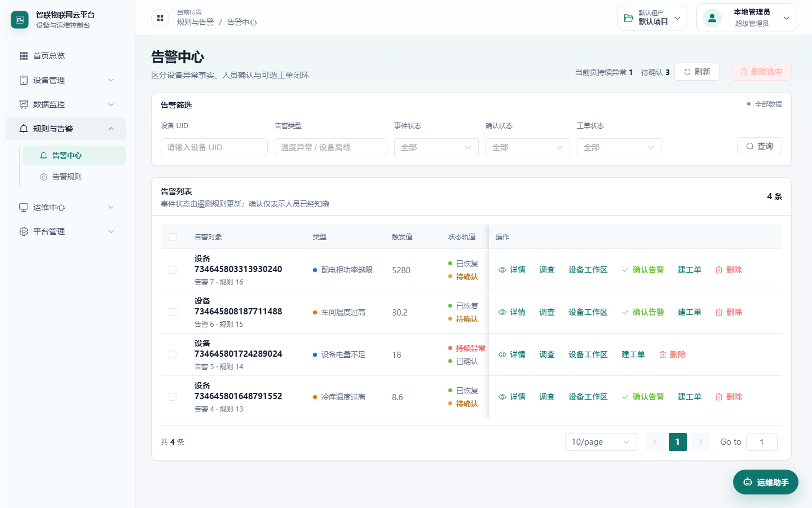Click the search icon in 查询
The height and width of the screenshot is (508, 812).
(x=750, y=146)
